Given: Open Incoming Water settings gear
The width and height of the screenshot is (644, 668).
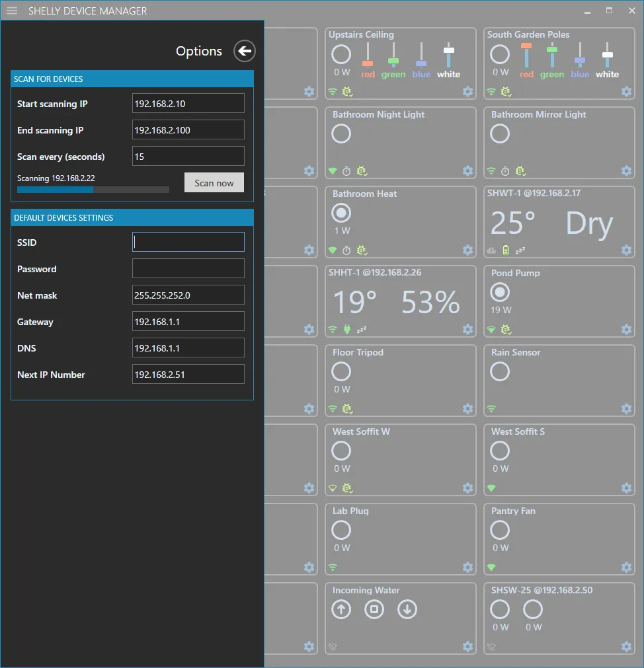Looking at the screenshot, I should [x=467, y=647].
